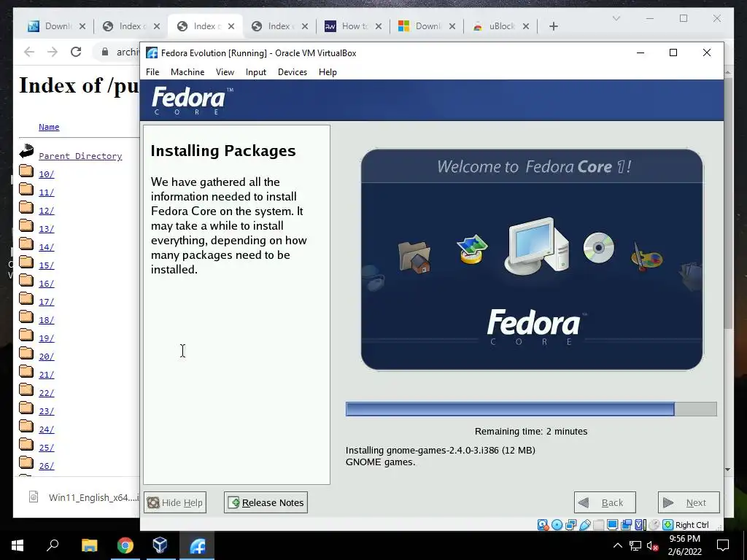This screenshot has width=747, height=560.
Task: Click the paint palette icon in welcome banner
Action: pyautogui.click(x=646, y=257)
